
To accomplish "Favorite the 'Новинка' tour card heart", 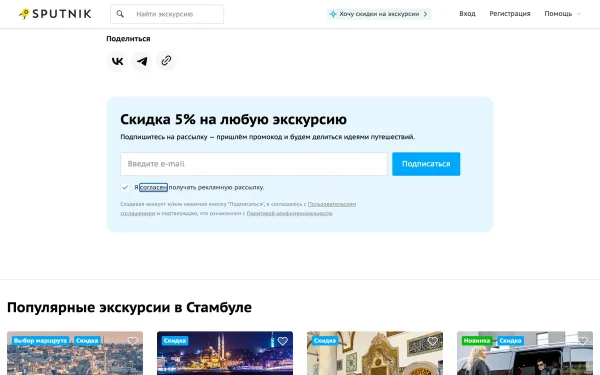I will [582, 341].
